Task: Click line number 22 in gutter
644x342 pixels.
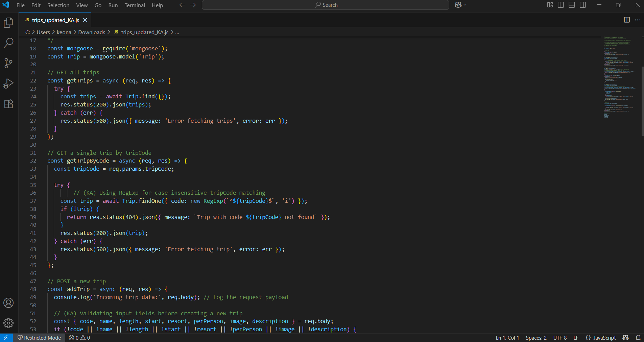Action: pyautogui.click(x=33, y=80)
